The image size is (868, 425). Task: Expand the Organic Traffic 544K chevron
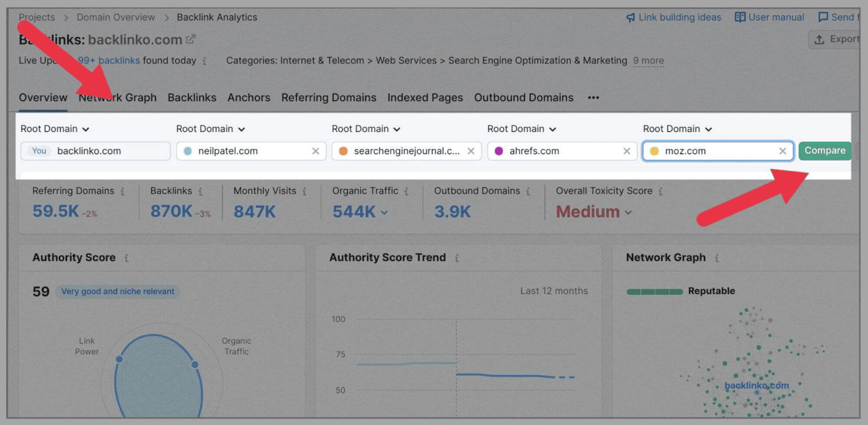point(384,213)
